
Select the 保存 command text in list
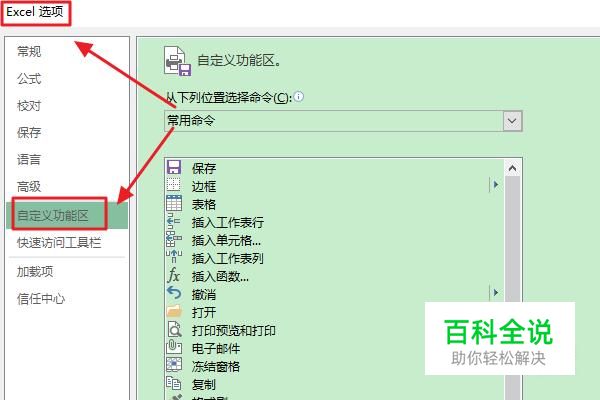coord(204,168)
